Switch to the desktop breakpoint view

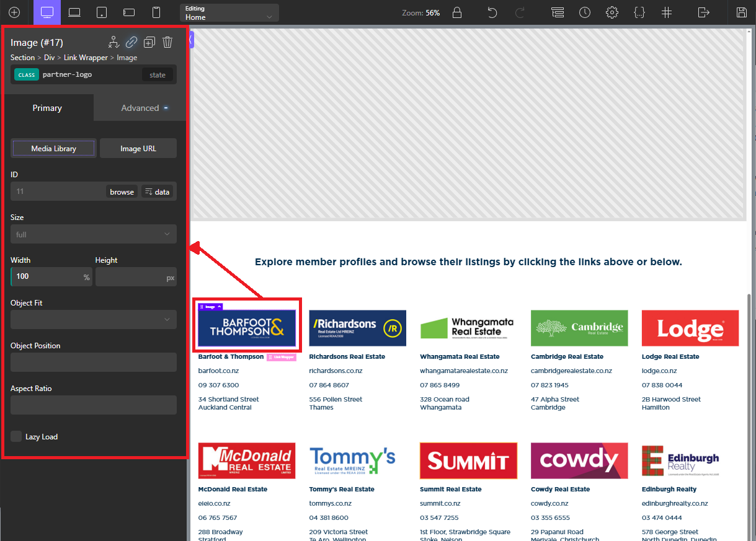pyautogui.click(x=47, y=12)
